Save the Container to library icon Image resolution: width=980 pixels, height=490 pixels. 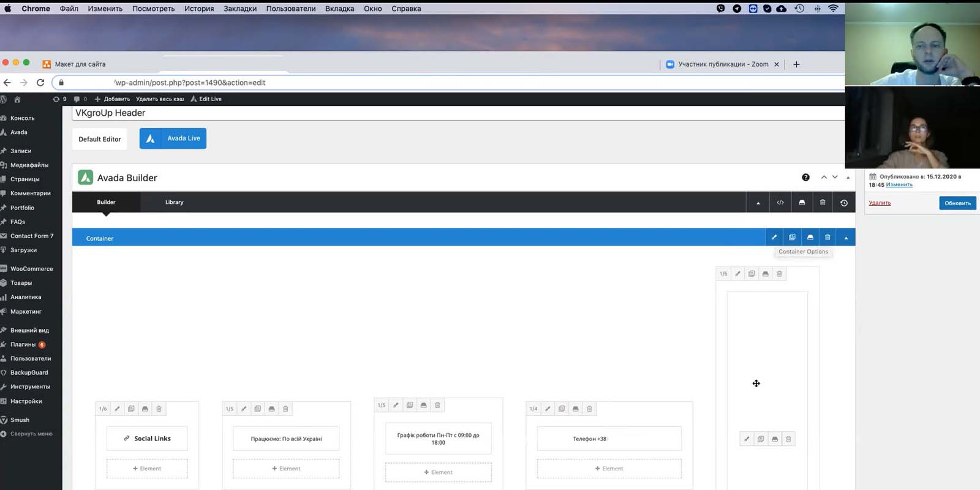810,237
